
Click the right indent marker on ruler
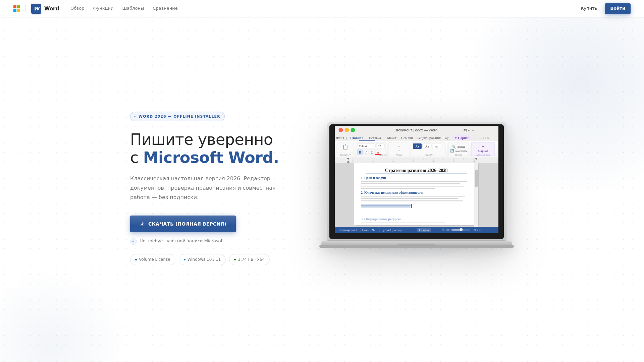476,159
